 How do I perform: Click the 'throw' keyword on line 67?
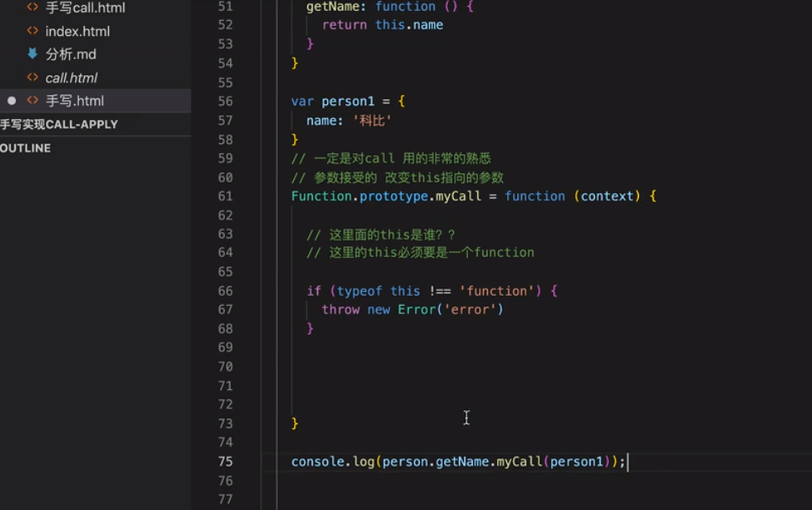[341, 310]
